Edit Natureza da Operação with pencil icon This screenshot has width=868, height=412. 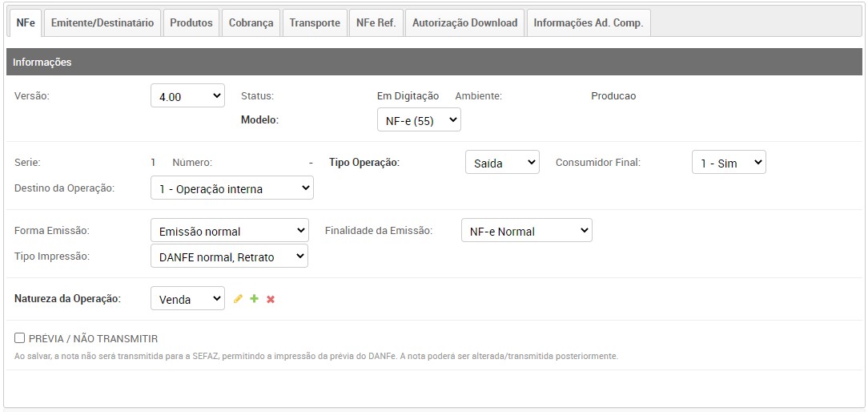pos(238,299)
